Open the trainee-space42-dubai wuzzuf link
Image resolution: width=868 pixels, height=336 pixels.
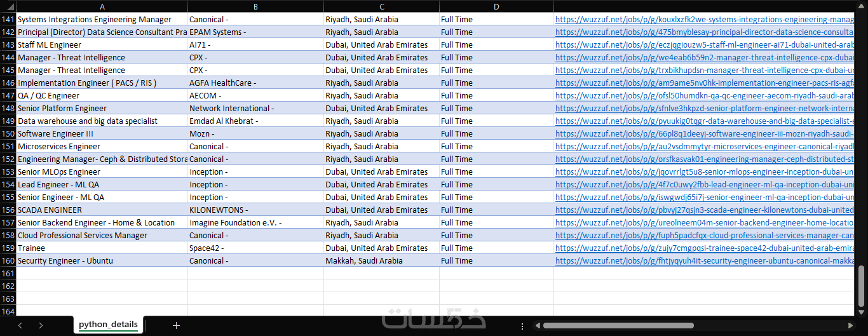pyautogui.click(x=705, y=248)
